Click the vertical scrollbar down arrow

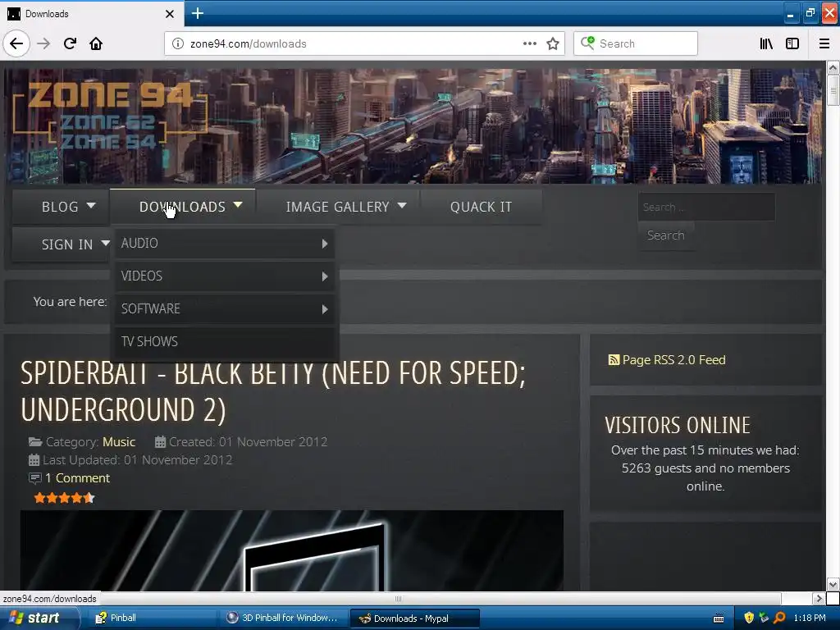point(833,584)
